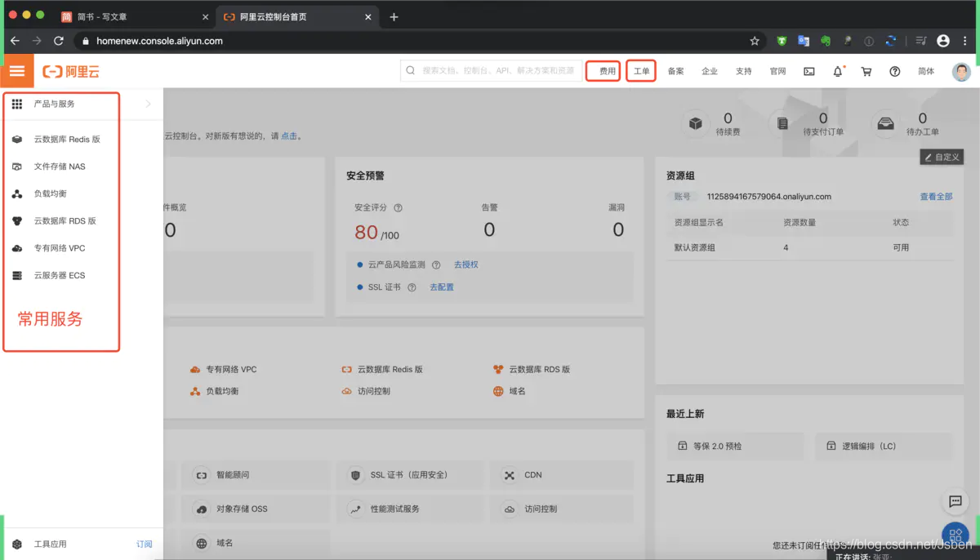Click the console search input field

[492, 71]
